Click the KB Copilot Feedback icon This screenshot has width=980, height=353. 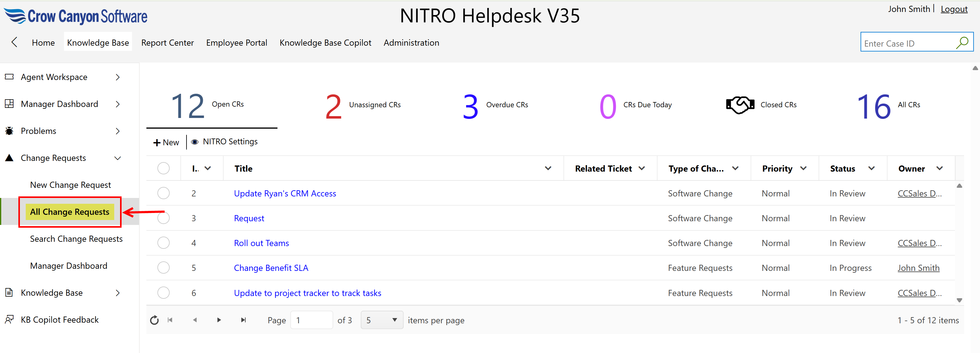pyautogui.click(x=9, y=320)
